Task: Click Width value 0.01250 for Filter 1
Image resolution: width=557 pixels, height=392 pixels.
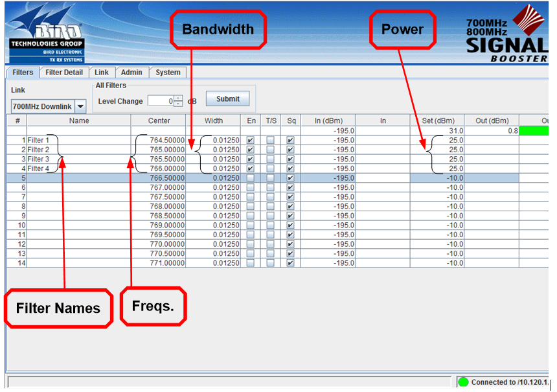Action: coord(226,140)
